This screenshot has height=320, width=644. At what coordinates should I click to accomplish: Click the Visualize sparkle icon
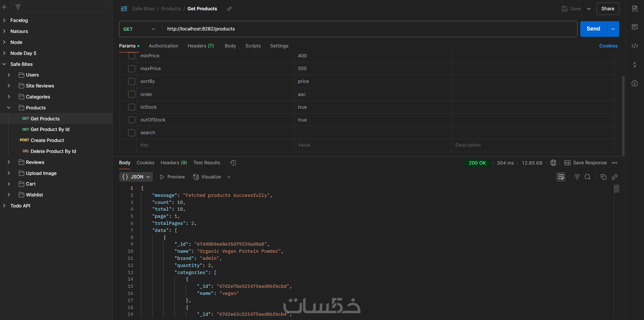(196, 177)
